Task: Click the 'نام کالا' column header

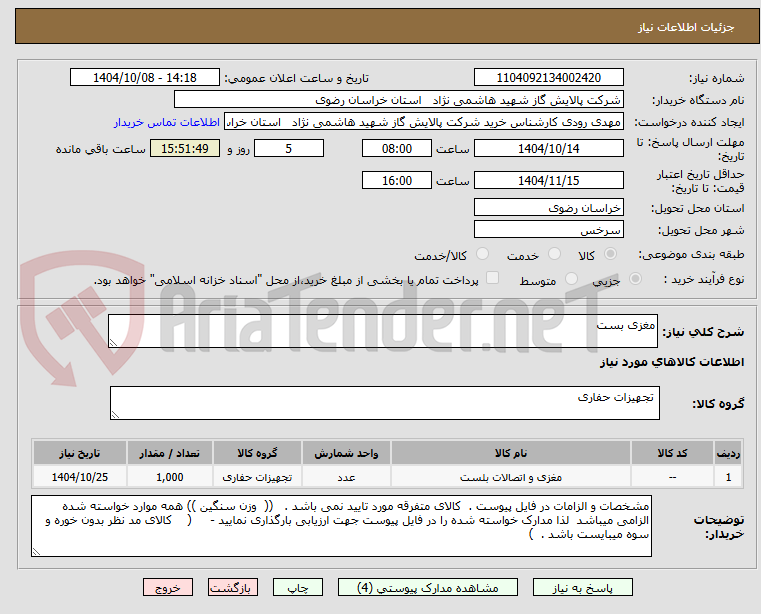Action: tap(511, 453)
